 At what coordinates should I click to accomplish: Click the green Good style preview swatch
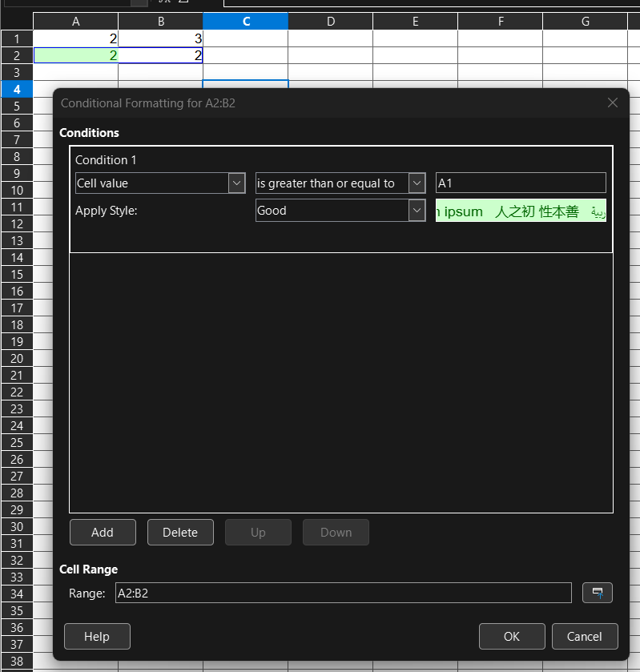click(x=521, y=211)
